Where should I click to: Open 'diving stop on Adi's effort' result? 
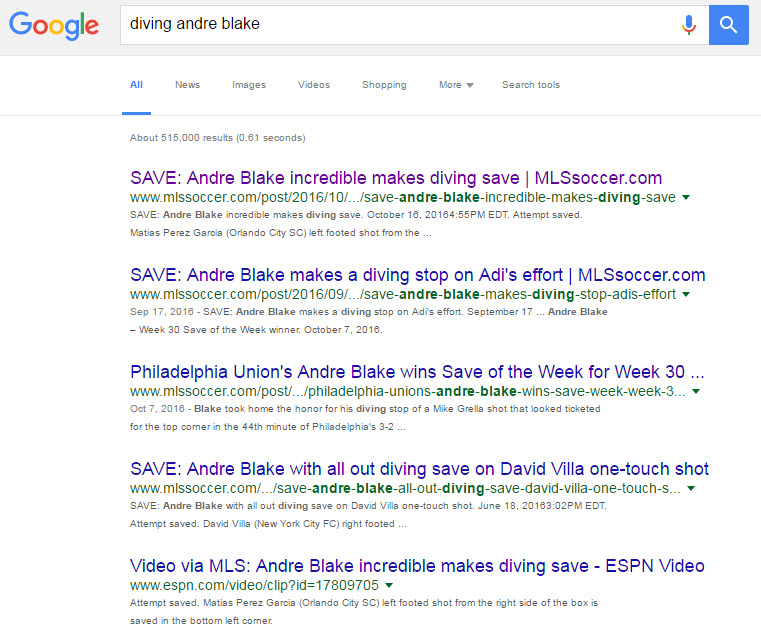coord(417,275)
